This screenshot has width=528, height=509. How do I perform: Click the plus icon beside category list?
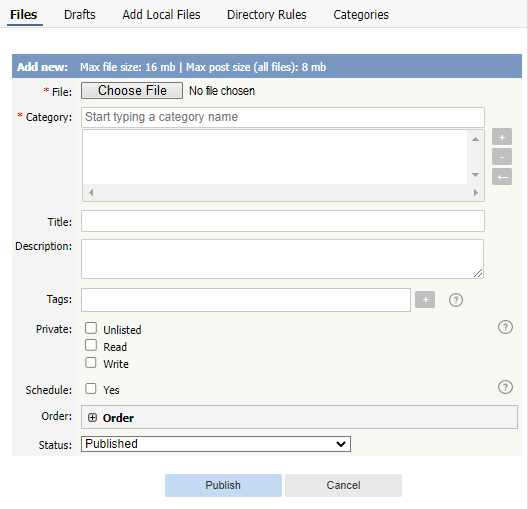pyautogui.click(x=502, y=137)
